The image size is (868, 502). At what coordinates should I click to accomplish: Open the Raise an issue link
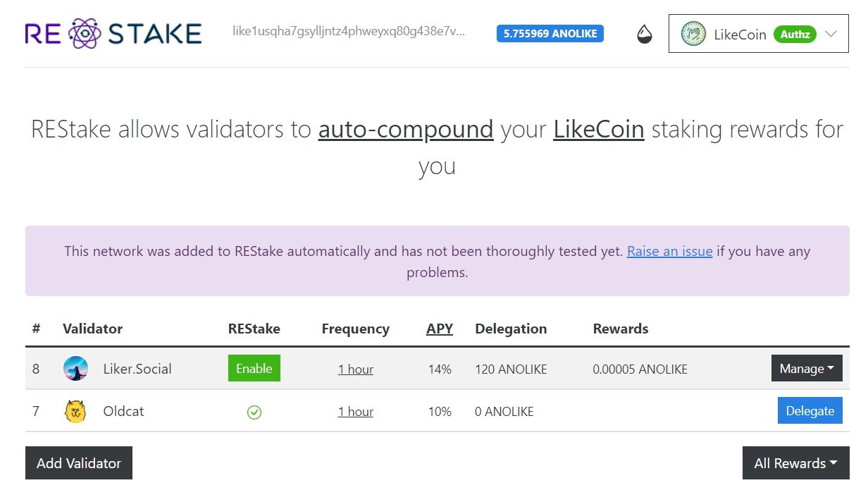click(x=669, y=251)
